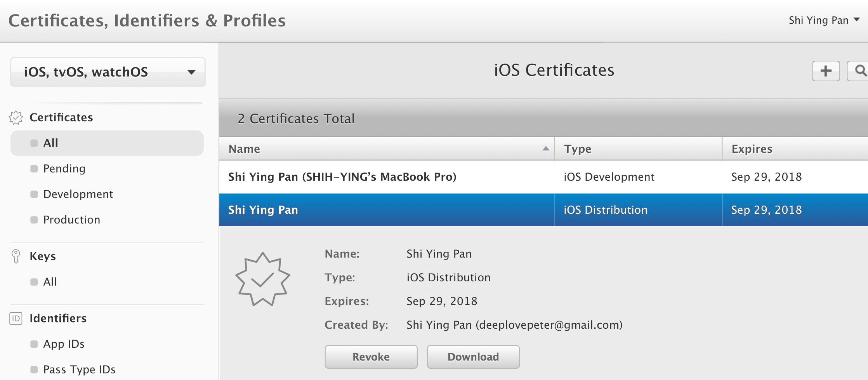Screen dimensions: 868x380
Task: Open Pass Type IDs in sidebar
Action: tap(80, 370)
